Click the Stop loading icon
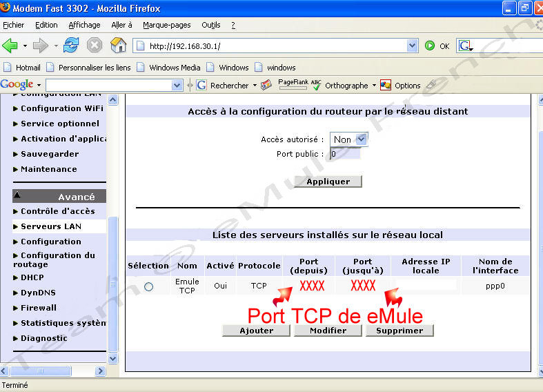Screen dimensions: 543x392 tap(95, 46)
